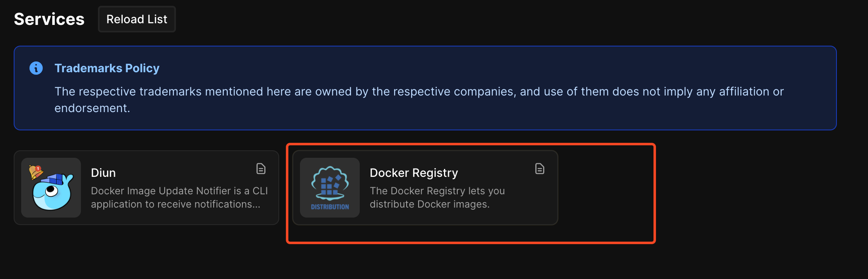Click the blue info icon in the Trademarks Policy banner
The height and width of the screenshot is (279, 868).
pos(36,68)
